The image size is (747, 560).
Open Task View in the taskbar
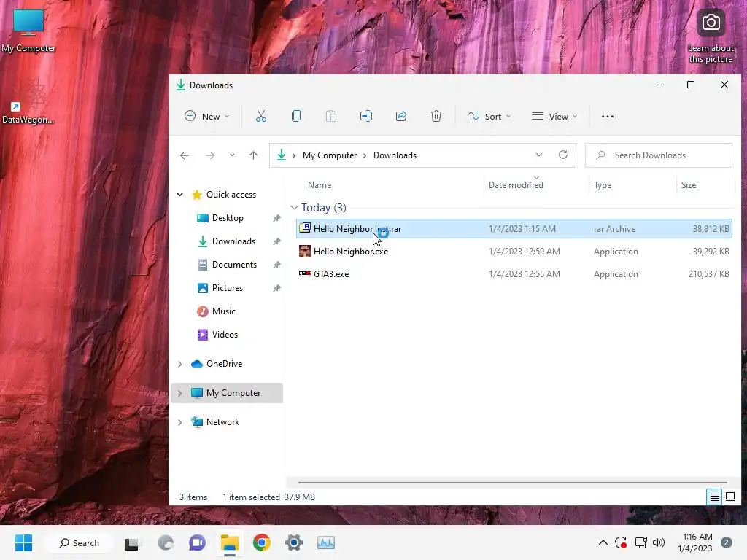(x=133, y=542)
